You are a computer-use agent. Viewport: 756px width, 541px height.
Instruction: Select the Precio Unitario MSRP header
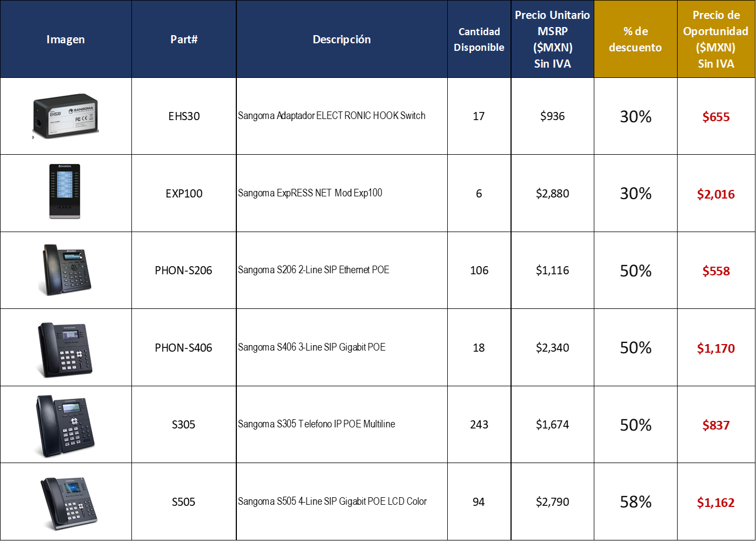553,39
